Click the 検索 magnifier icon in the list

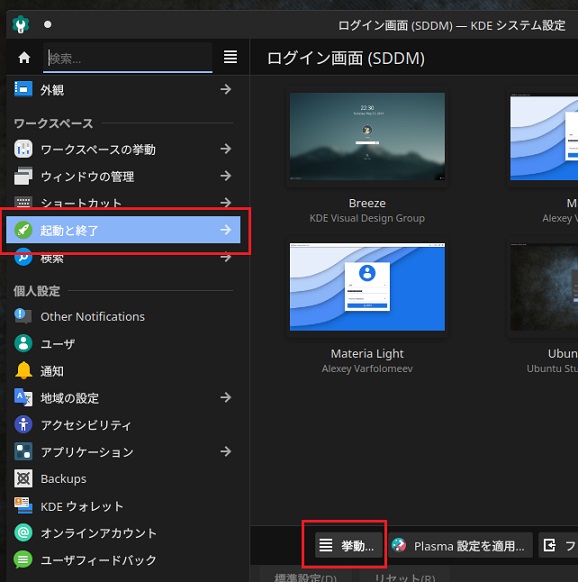point(23,257)
